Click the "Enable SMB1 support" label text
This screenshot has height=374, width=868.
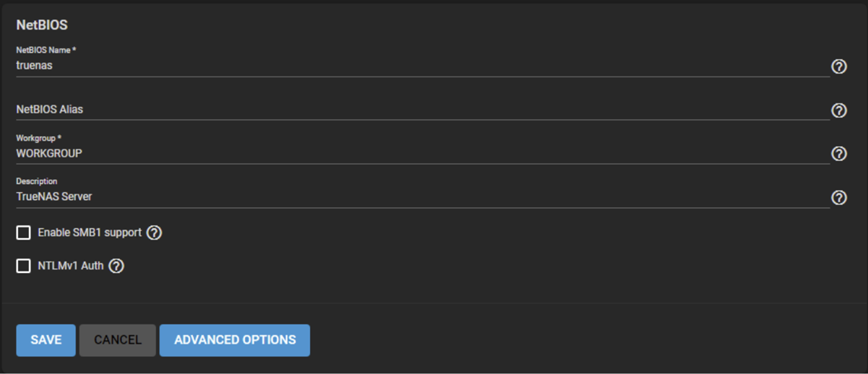[x=90, y=233]
